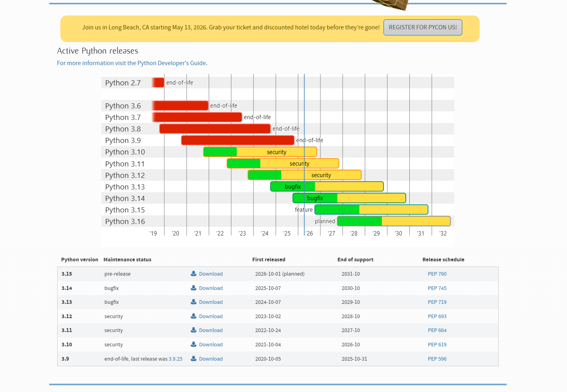This screenshot has width=567, height=392.
Task: Click the '2020-10-05' first released cell
Action: [268, 359]
